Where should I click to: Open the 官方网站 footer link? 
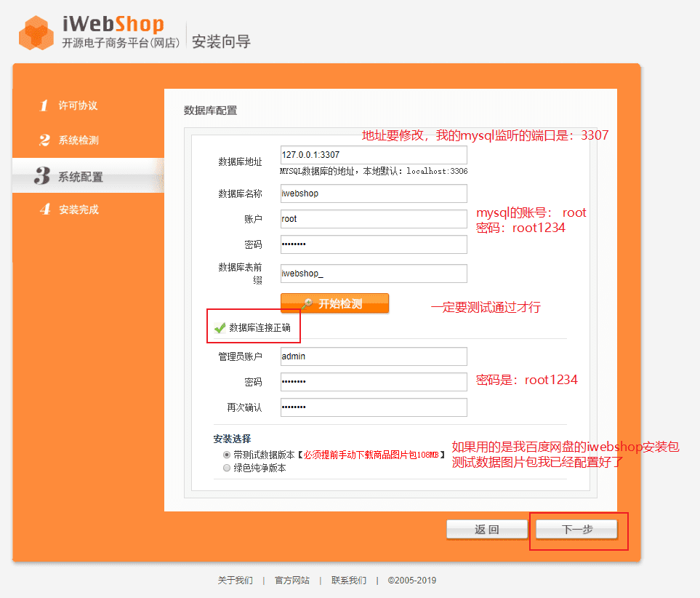coord(292,580)
